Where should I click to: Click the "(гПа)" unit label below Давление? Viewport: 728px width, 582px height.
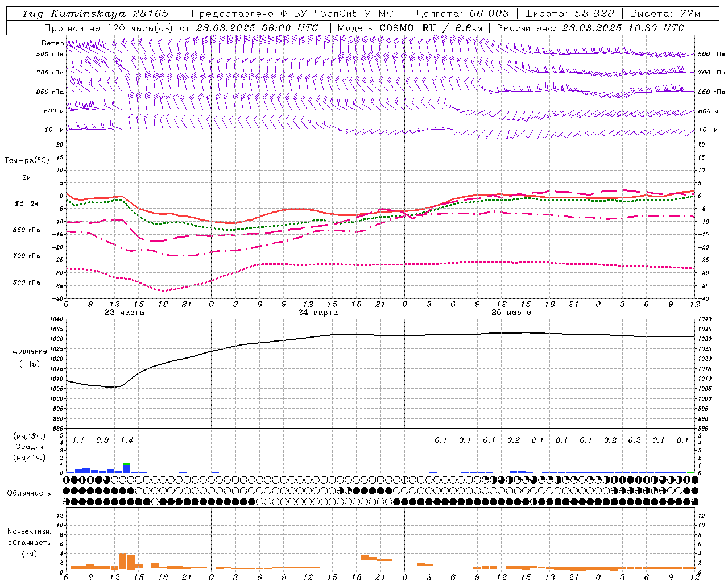30,364
